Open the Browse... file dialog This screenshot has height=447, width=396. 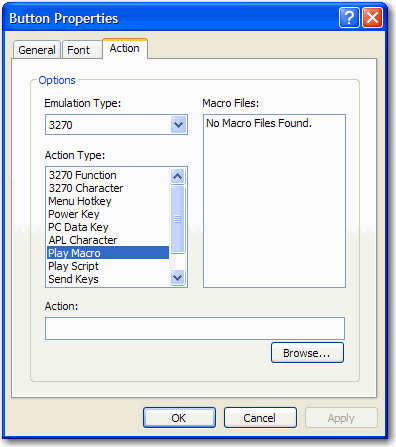[307, 353]
